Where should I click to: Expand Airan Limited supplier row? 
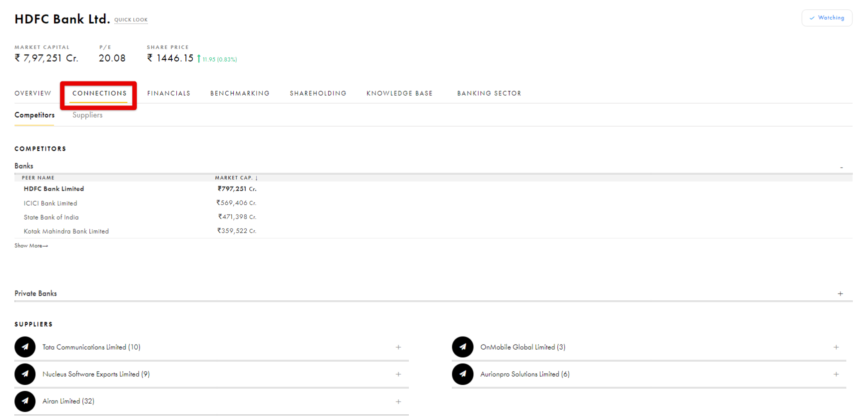coord(399,401)
